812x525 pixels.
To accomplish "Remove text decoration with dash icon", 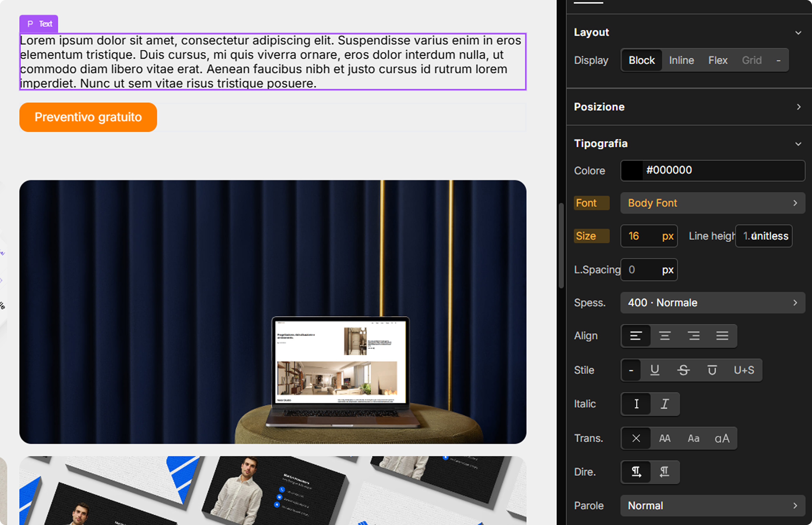I will click(631, 370).
